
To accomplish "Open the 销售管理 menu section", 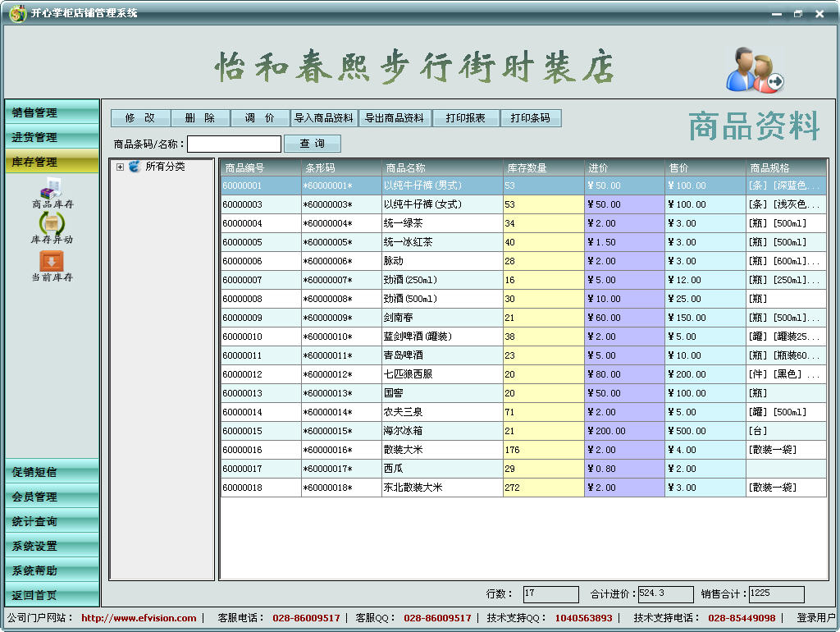I will coord(52,112).
